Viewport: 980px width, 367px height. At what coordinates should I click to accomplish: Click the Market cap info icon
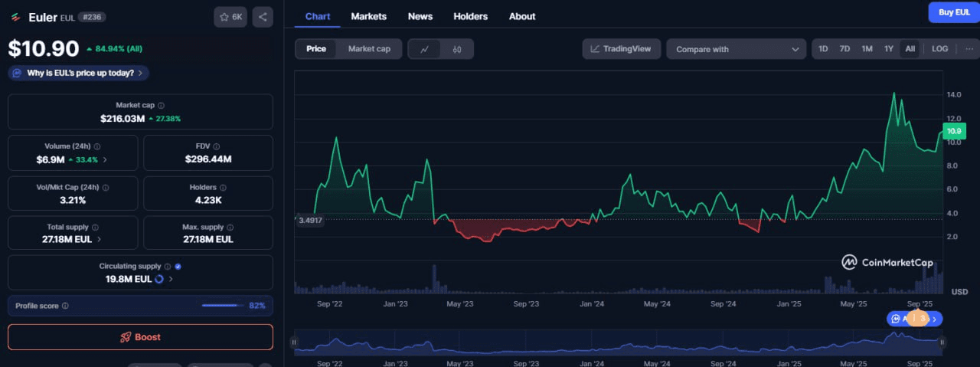click(161, 106)
